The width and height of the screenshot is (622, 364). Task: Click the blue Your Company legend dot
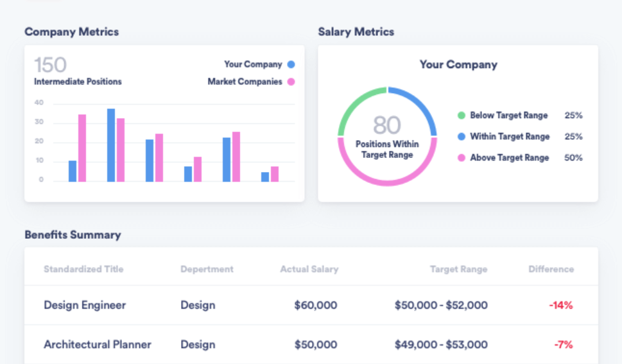291,64
